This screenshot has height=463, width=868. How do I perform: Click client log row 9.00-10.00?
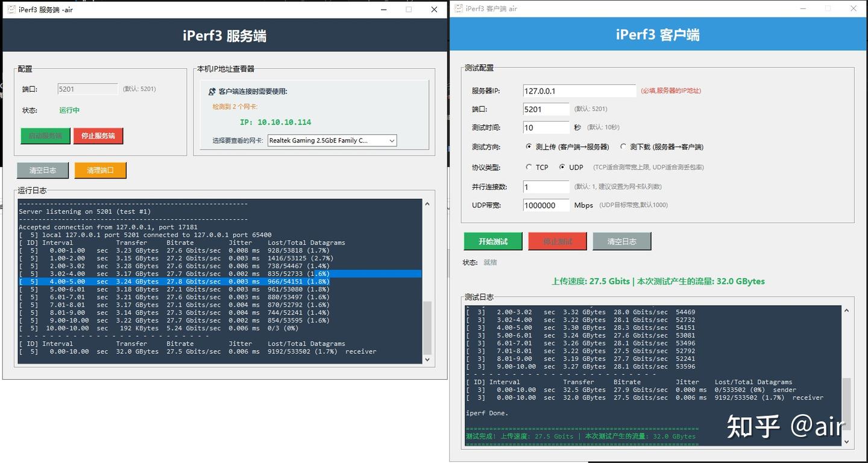[x=580, y=367]
